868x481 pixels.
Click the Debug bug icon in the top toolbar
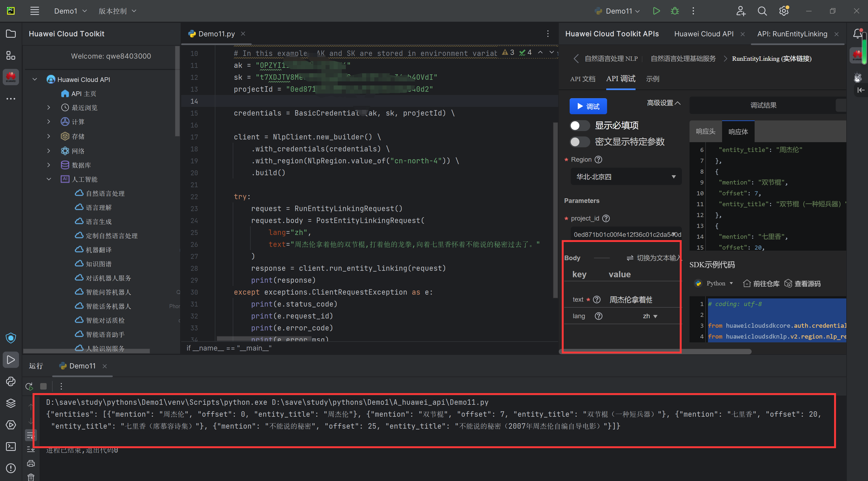tap(675, 11)
